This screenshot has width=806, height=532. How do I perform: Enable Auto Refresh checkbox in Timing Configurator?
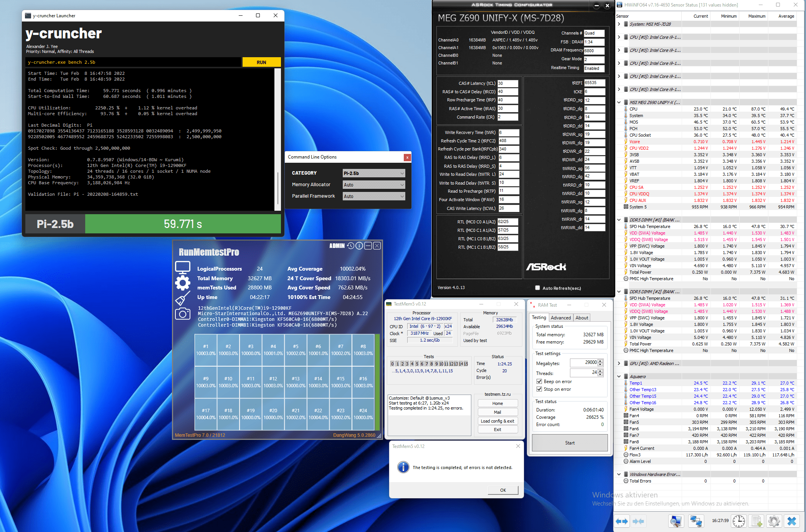point(537,288)
